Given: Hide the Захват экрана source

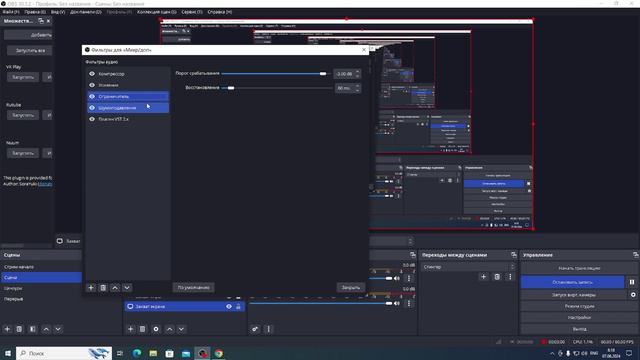Looking at the screenshot, I should (229, 306).
